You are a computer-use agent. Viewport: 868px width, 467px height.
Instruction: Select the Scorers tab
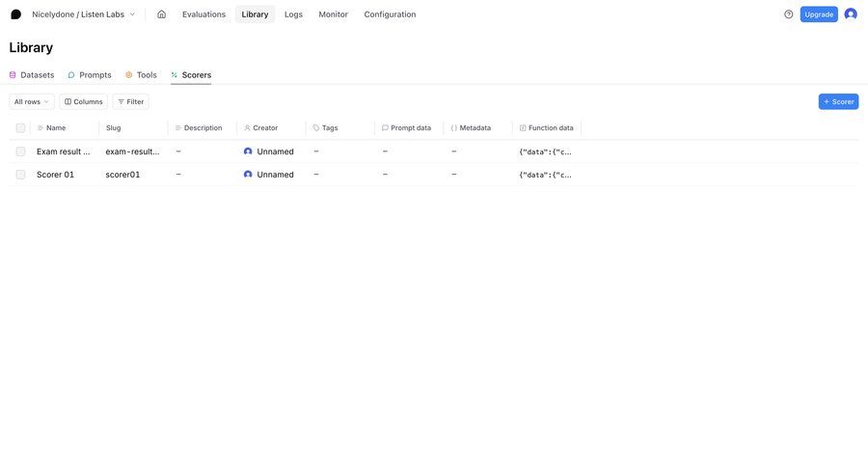[x=191, y=75]
